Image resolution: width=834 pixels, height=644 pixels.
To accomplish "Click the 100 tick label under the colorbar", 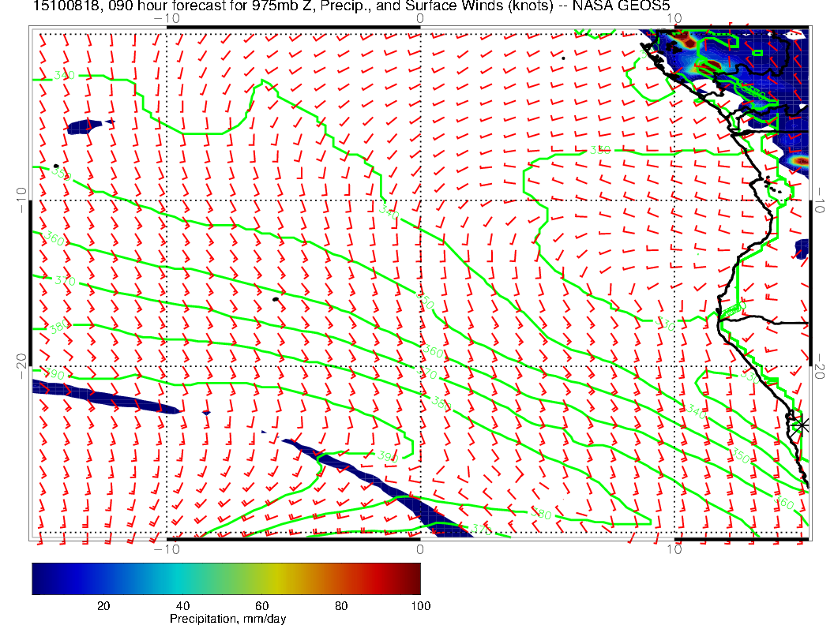I will click(x=420, y=606).
